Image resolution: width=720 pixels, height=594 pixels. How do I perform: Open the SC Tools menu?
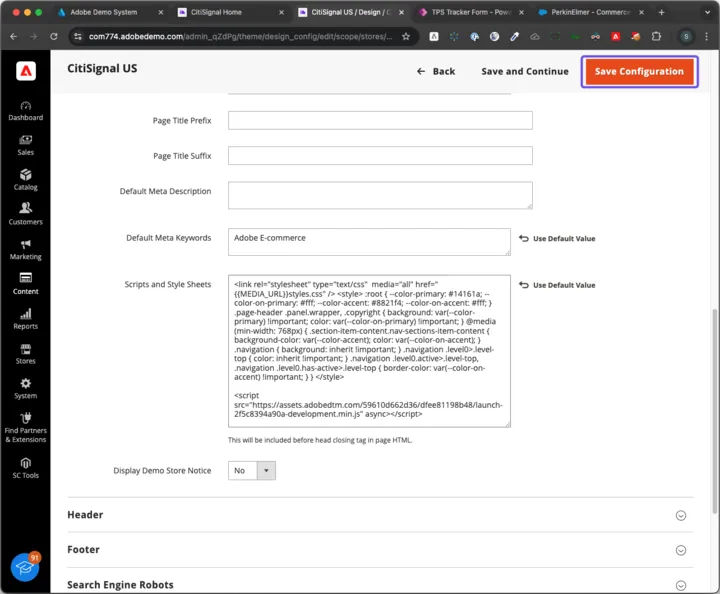[26, 469]
